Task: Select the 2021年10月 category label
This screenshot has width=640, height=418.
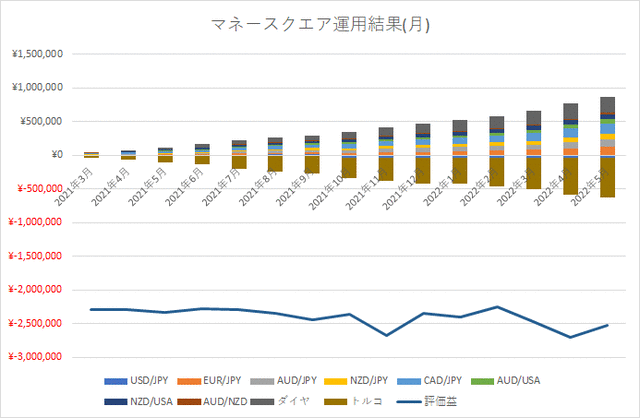Action: [x=329, y=189]
